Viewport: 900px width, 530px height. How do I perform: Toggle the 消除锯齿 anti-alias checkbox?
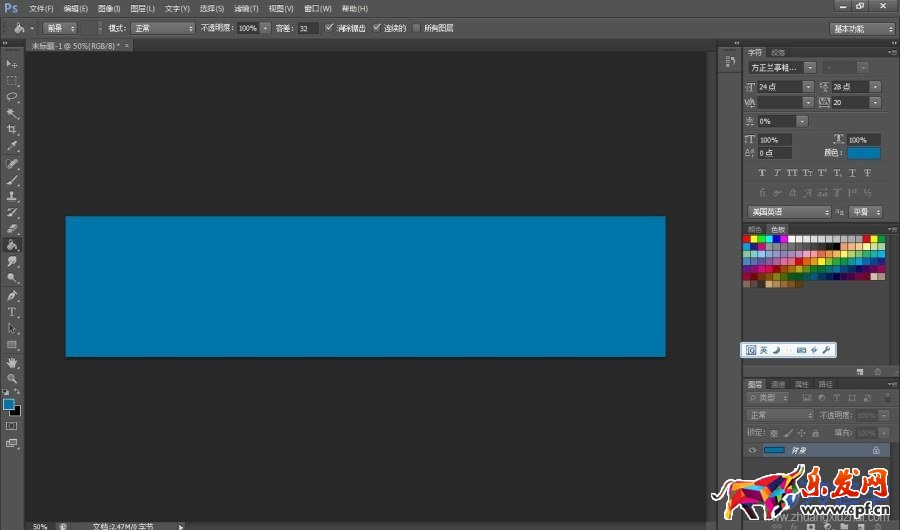pos(329,28)
